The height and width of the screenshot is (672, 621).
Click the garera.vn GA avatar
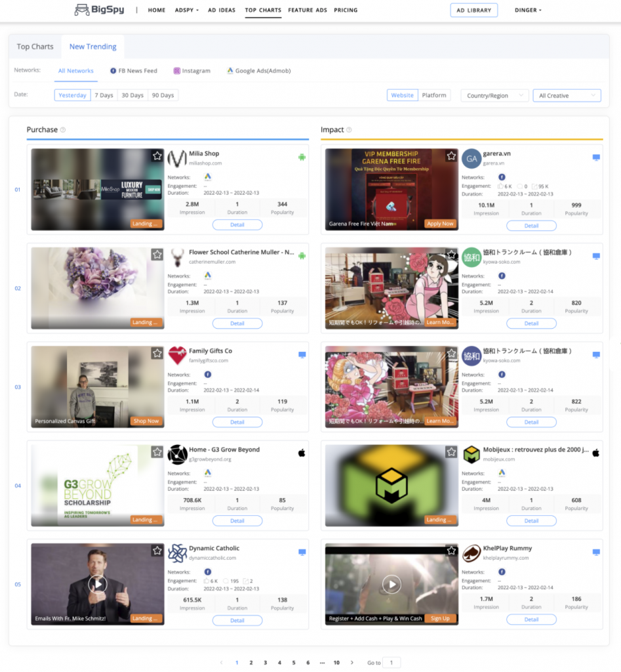[x=471, y=159]
